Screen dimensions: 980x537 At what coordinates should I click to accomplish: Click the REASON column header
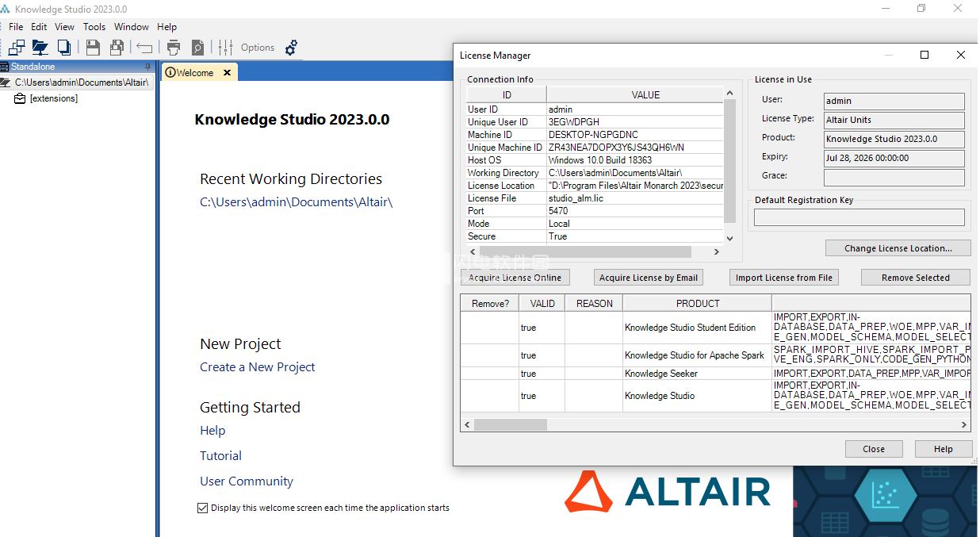pos(595,303)
